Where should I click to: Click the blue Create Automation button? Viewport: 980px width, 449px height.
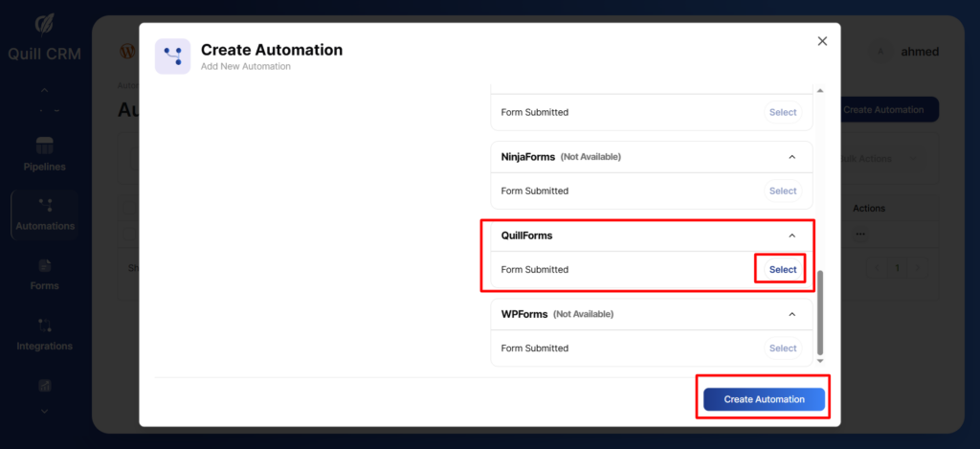tap(764, 399)
